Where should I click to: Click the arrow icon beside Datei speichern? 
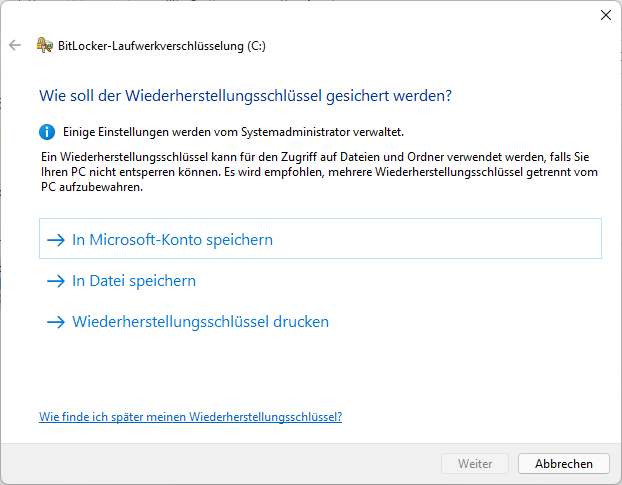coord(56,281)
